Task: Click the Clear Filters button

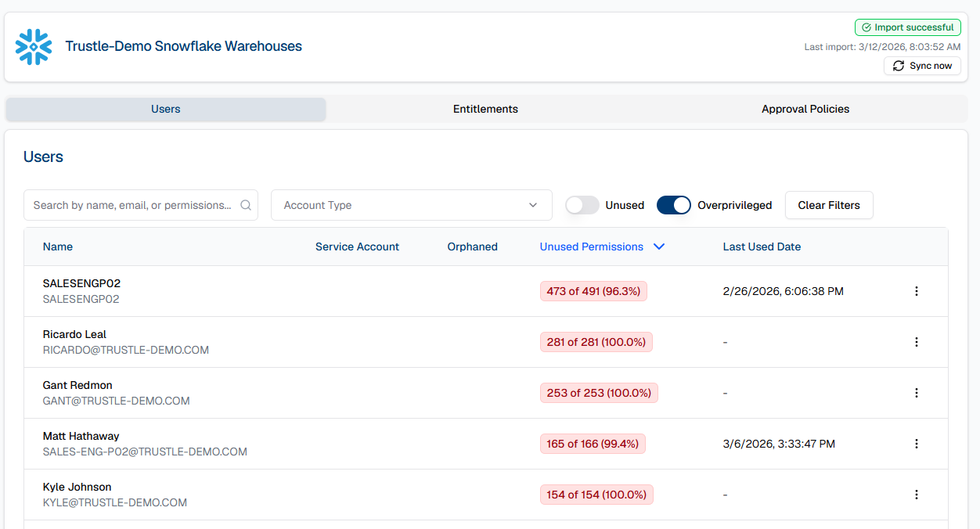Action: pos(829,204)
